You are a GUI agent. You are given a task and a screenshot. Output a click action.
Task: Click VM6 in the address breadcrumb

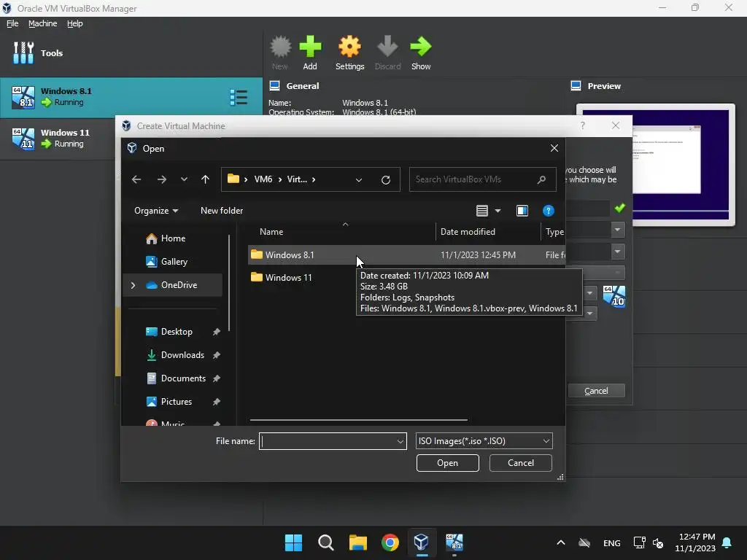point(263,179)
